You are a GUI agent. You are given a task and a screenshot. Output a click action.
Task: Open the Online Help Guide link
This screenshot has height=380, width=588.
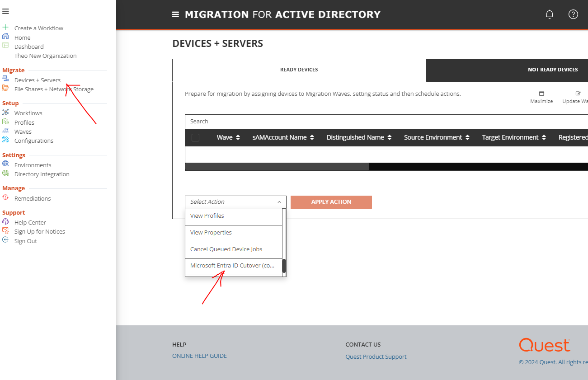200,356
